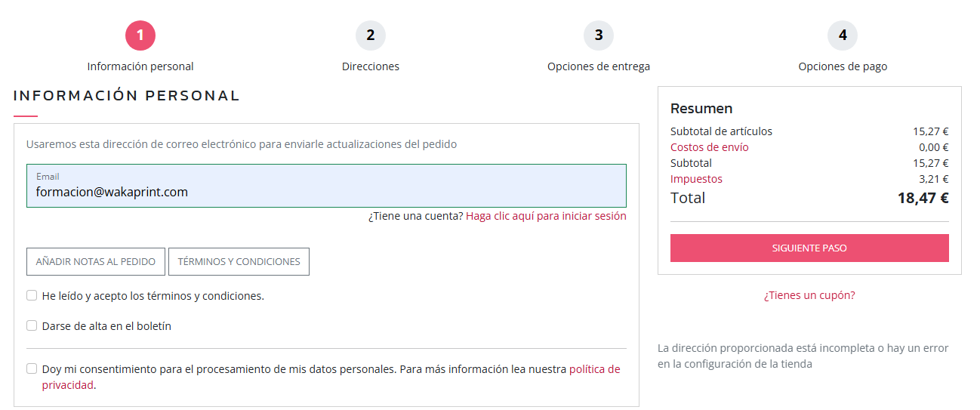Click the 'Impuestos' link in the summary
The width and height of the screenshot is (980, 410).
696,179
